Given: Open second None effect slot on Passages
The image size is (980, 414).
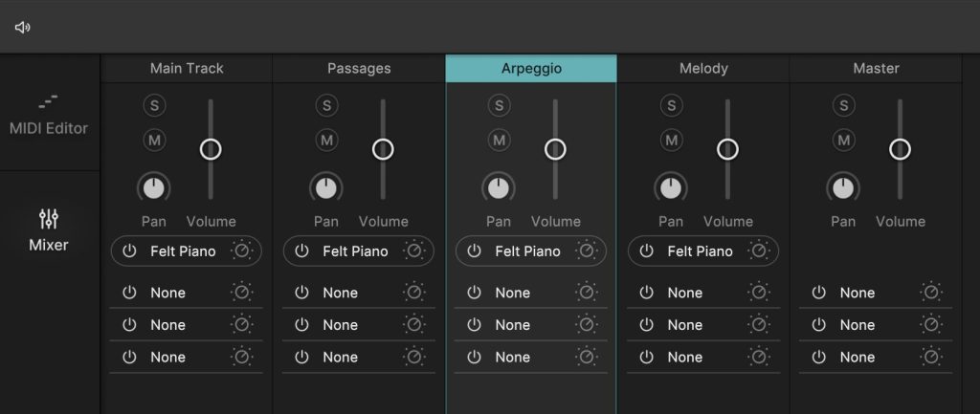Looking at the screenshot, I should (x=340, y=325).
